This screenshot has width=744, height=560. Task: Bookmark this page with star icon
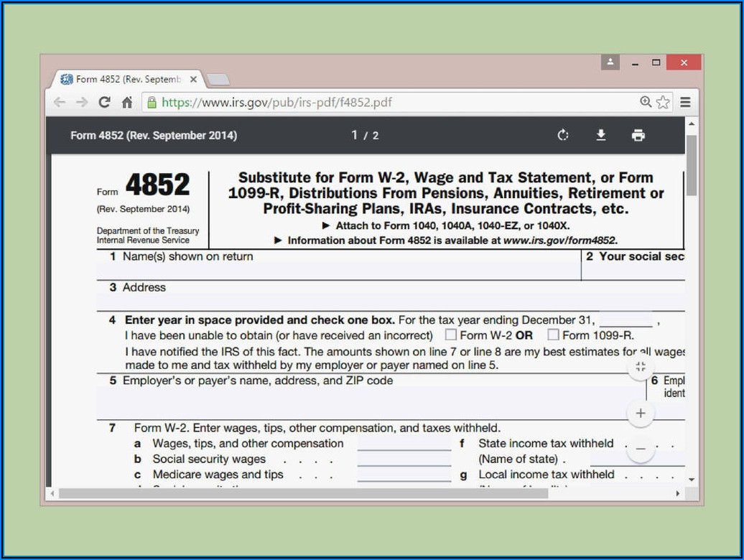[663, 103]
